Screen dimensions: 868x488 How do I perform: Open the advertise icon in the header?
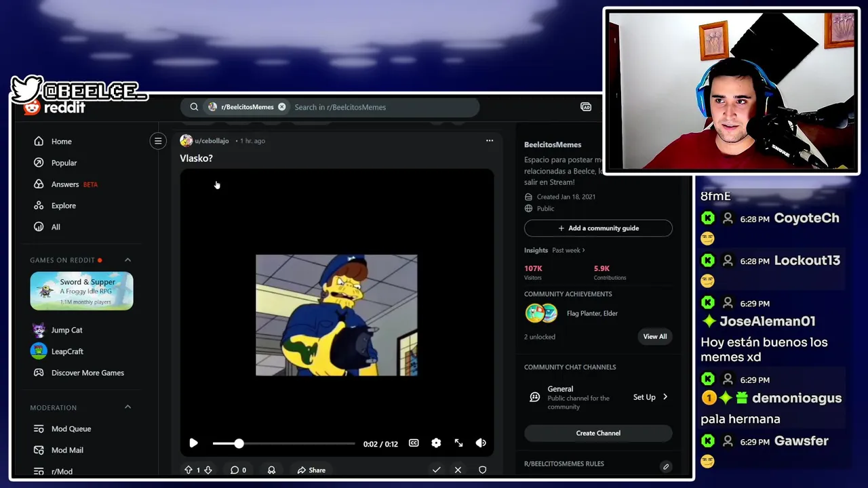(586, 107)
